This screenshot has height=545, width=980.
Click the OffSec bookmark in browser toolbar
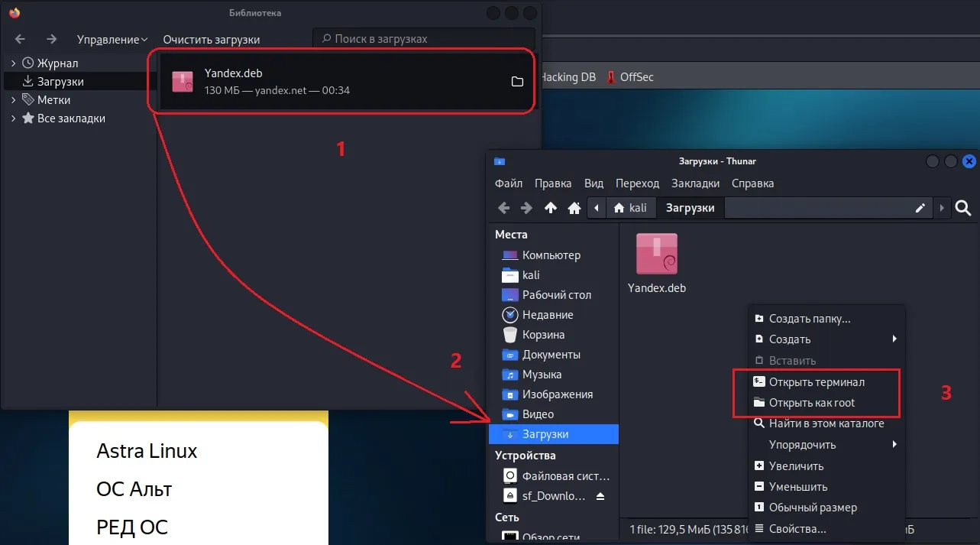coord(630,77)
